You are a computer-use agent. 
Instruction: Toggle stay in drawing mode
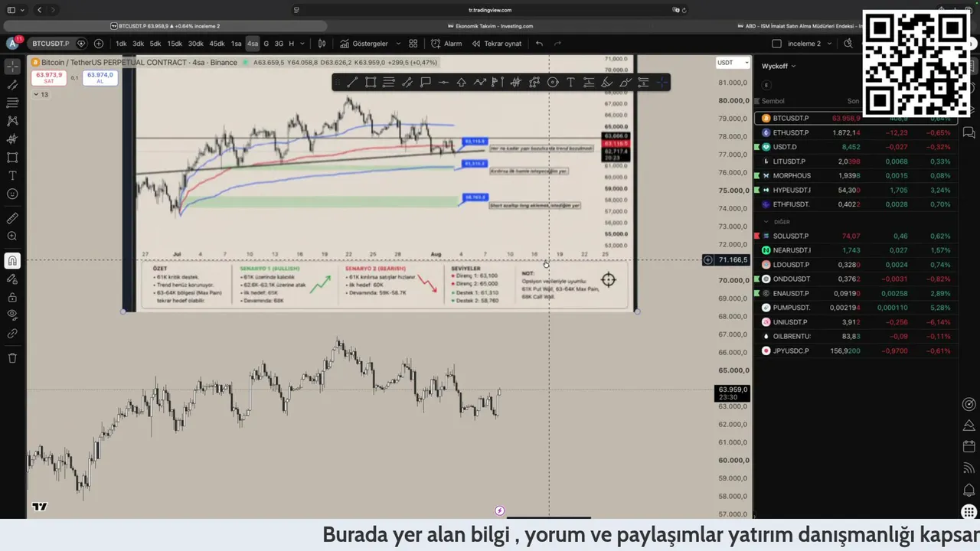tap(12, 279)
